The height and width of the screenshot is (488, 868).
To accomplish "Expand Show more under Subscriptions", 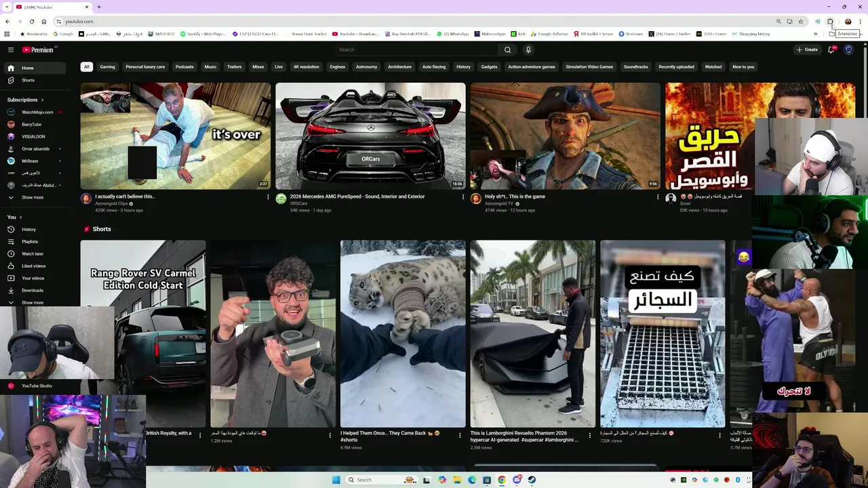I will click(x=33, y=197).
